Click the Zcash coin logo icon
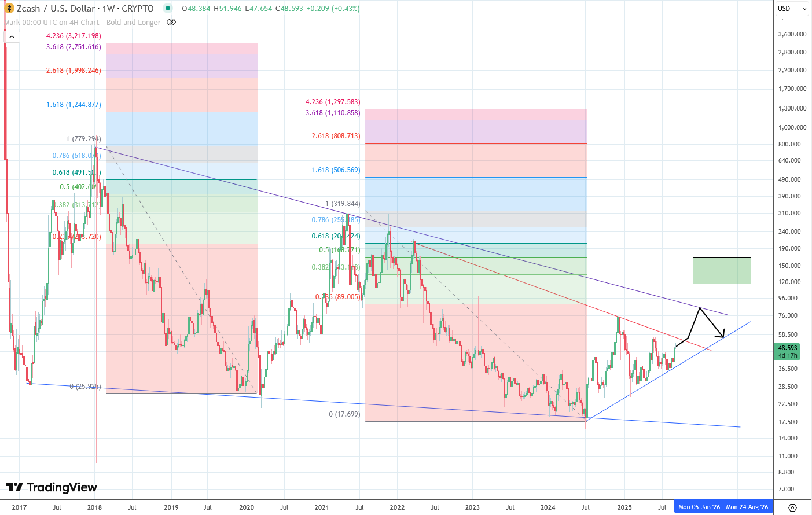Screen dimensions: 812x515 click(x=9, y=9)
